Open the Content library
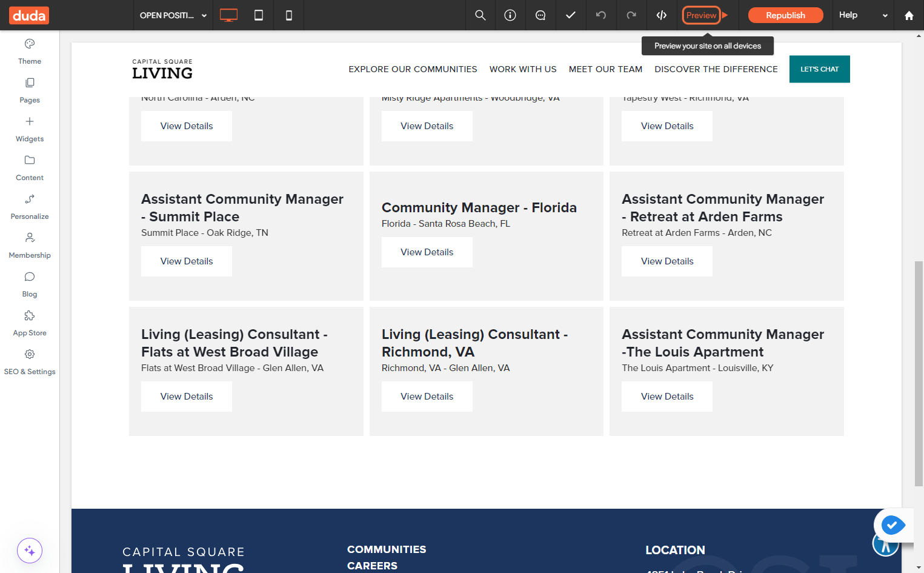924x573 pixels. [30, 169]
